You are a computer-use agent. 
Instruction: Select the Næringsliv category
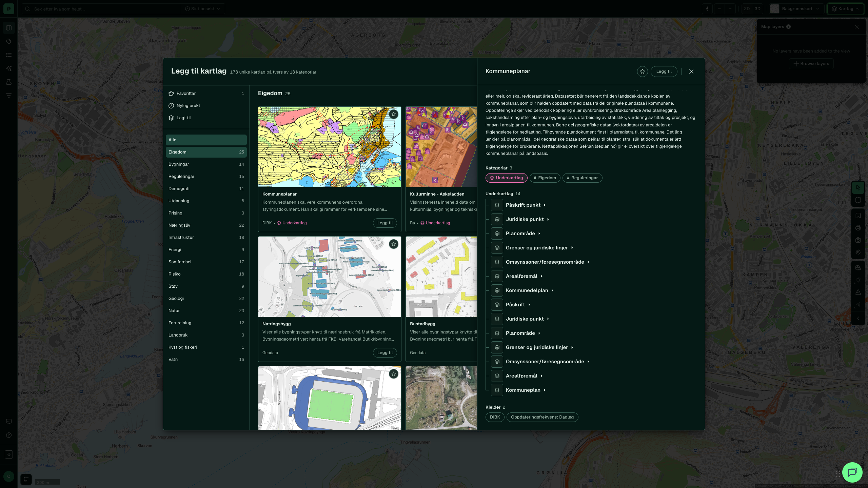pyautogui.click(x=206, y=225)
